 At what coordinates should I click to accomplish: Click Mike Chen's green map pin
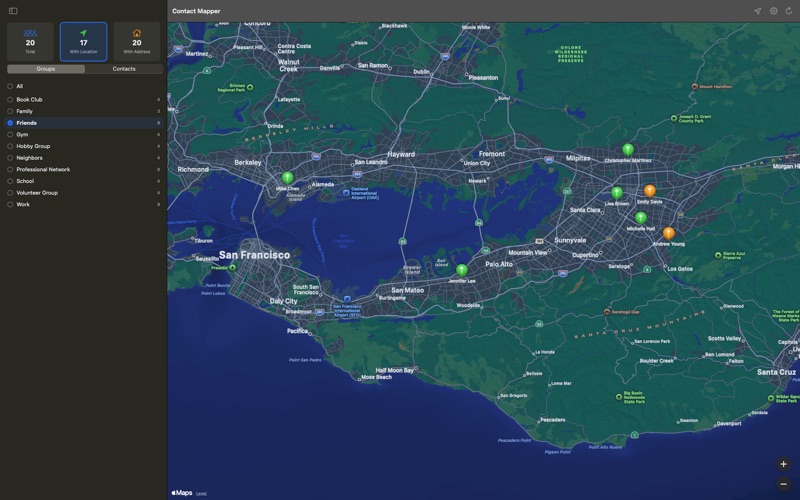[x=288, y=178]
